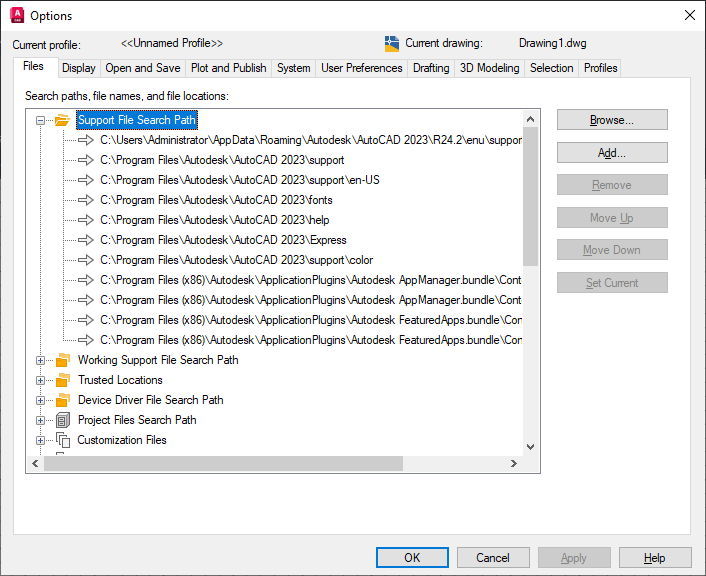Click arrow icon beside AutoCAD 2023\Express path
706x576 pixels.
[86, 240]
